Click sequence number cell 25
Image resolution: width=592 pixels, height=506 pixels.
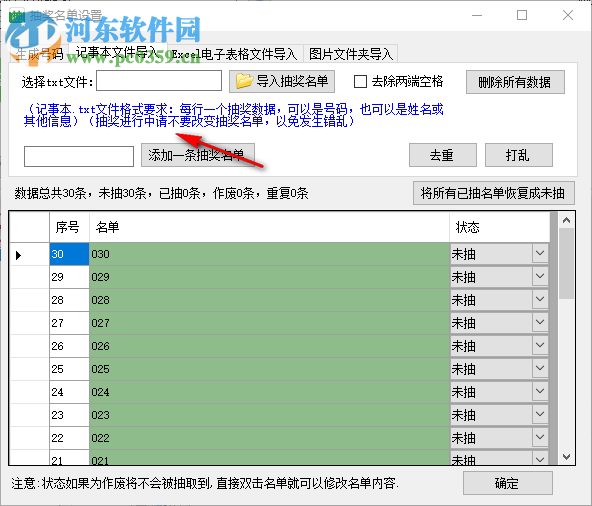[69, 369]
